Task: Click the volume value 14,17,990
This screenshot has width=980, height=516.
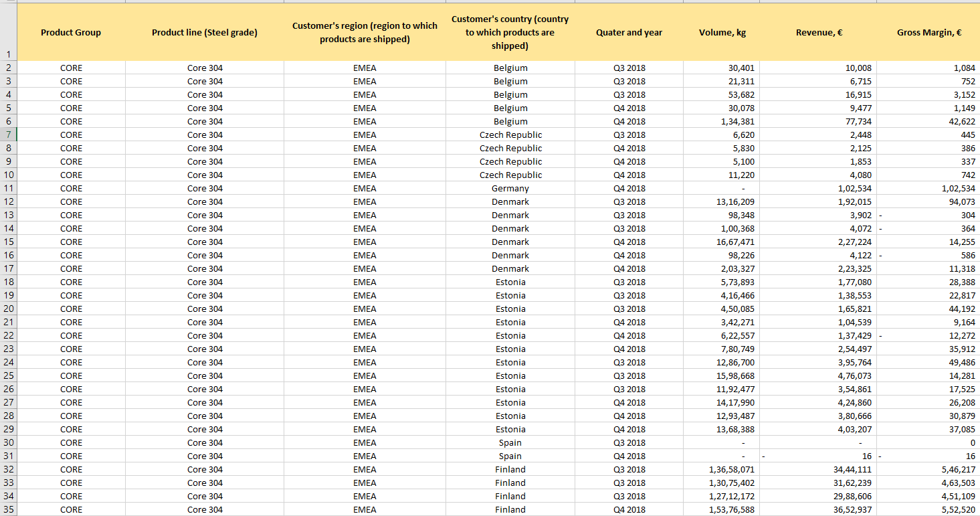Action: [x=722, y=402]
